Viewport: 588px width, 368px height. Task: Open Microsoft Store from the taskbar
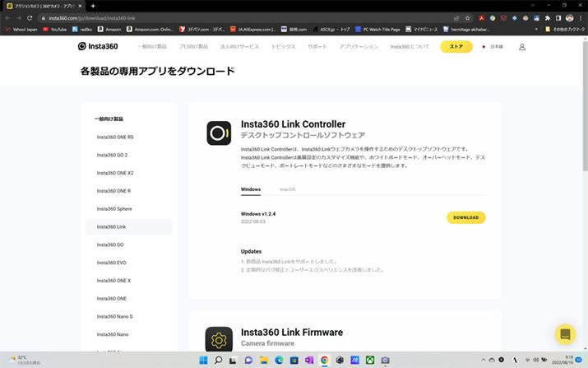[294, 361]
